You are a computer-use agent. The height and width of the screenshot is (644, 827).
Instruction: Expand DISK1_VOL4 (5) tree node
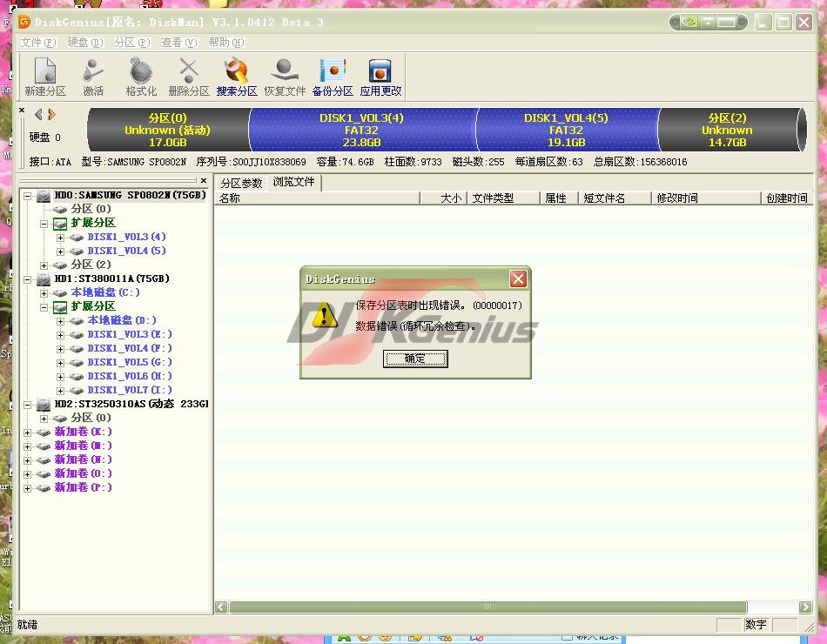coord(61,252)
